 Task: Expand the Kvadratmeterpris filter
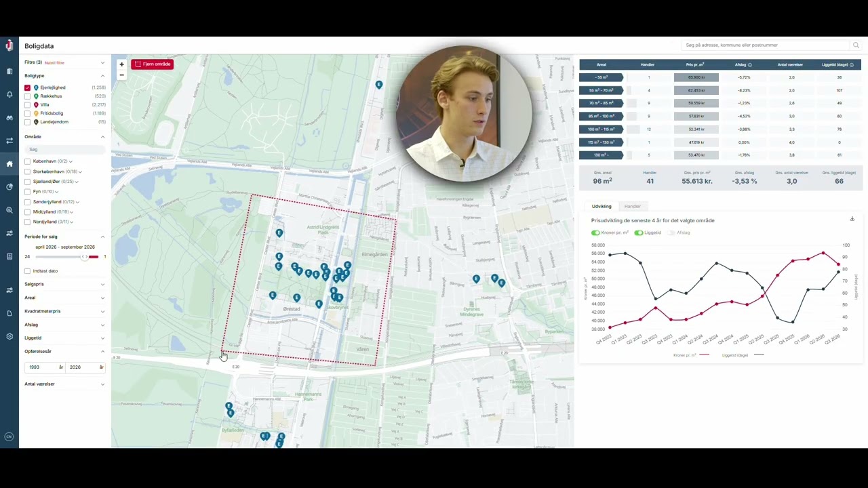pyautogui.click(x=64, y=311)
